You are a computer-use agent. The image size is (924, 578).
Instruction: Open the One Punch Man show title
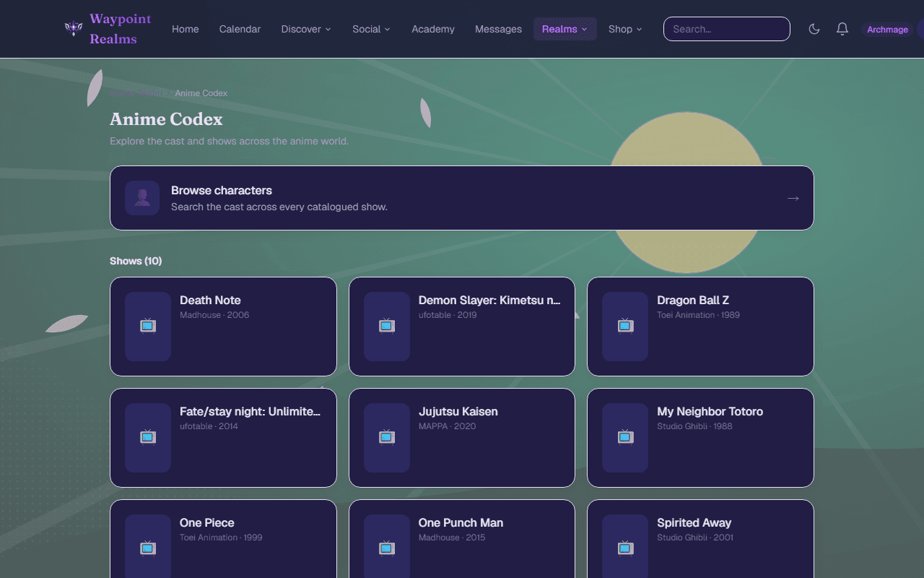[461, 522]
